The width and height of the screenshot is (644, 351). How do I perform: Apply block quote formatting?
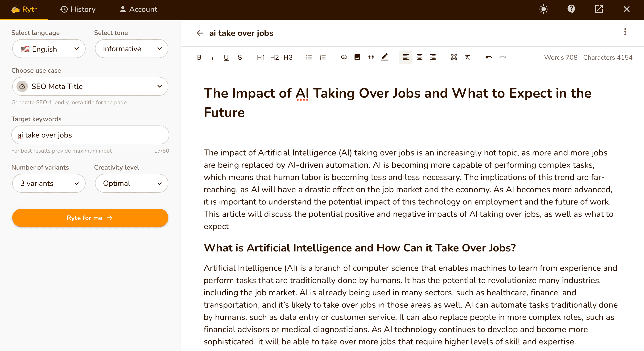[371, 57]
